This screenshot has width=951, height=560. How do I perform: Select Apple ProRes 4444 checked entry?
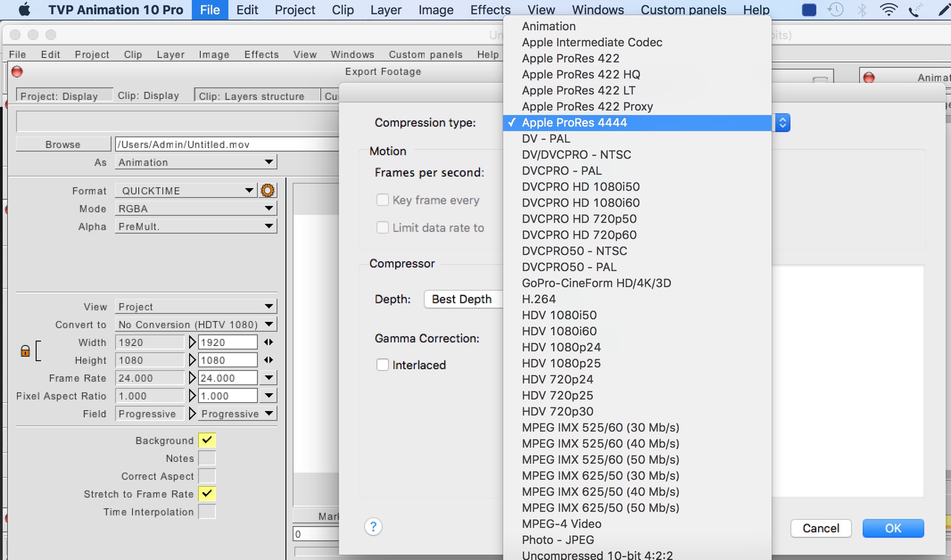tap(637, 123)
